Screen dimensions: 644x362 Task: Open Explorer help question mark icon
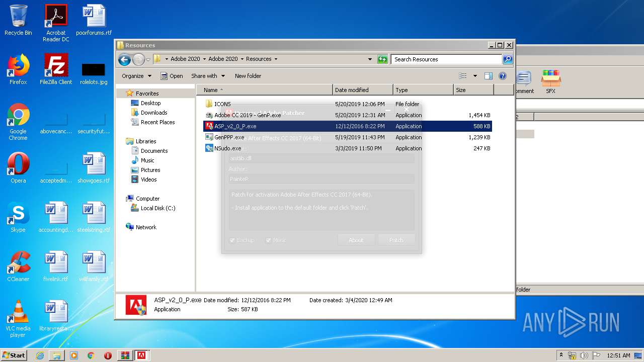pyautogui.click(x=502, y=76)
